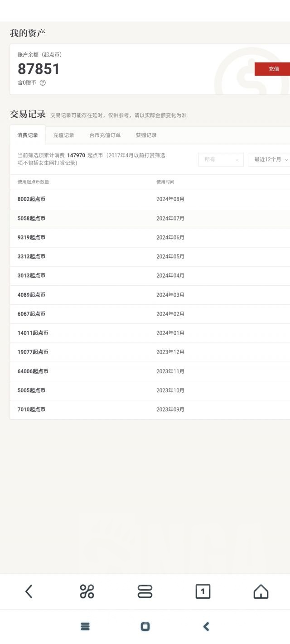Open the tab switcher showing 1 tab
This screenshot has width=290, height=644.
pyautogui.click(x=203, y=591)
